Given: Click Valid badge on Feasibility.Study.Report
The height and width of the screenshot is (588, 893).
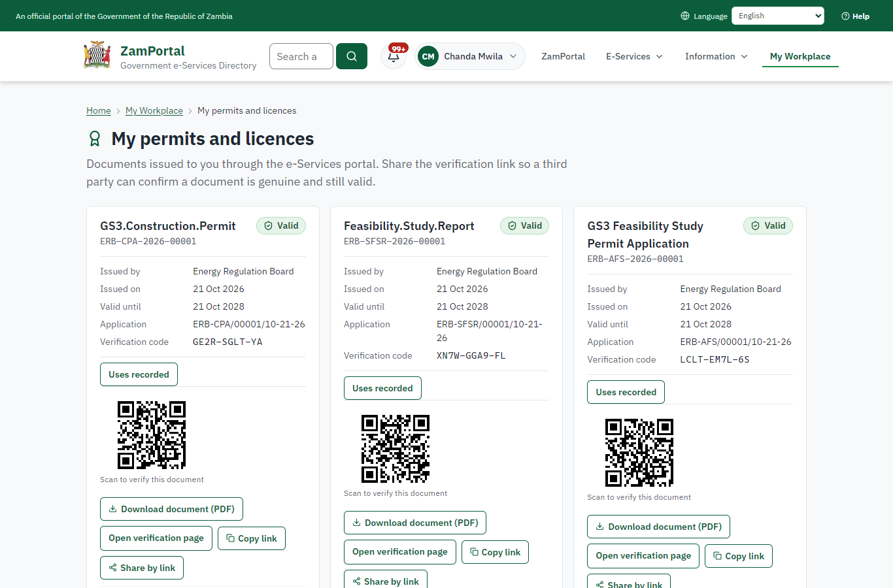Looking at the screenshot, I should (x=525, y=225).
